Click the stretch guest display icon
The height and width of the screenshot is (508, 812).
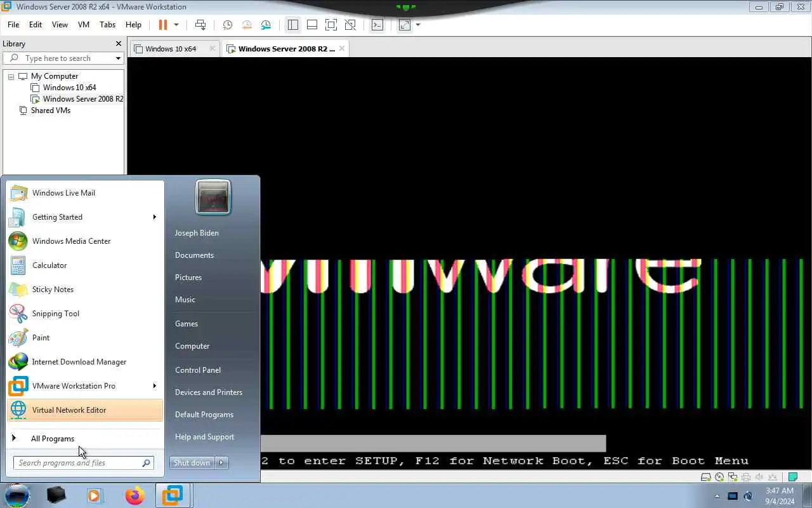(x=405, y=25)
